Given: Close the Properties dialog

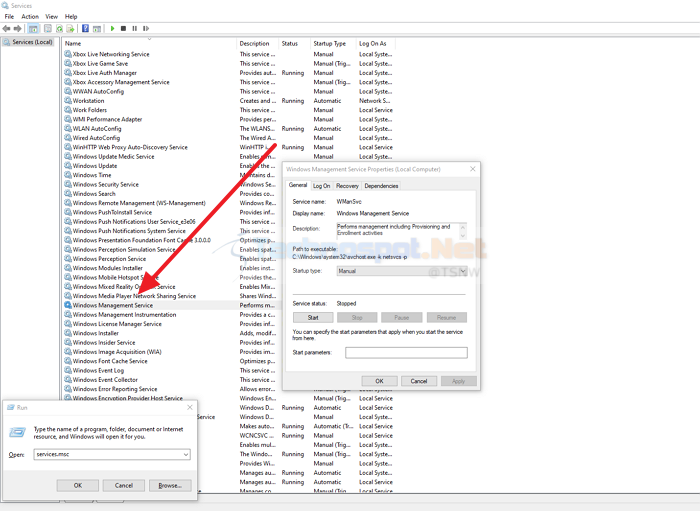Looking at the screenshot, I should point(473,169).
